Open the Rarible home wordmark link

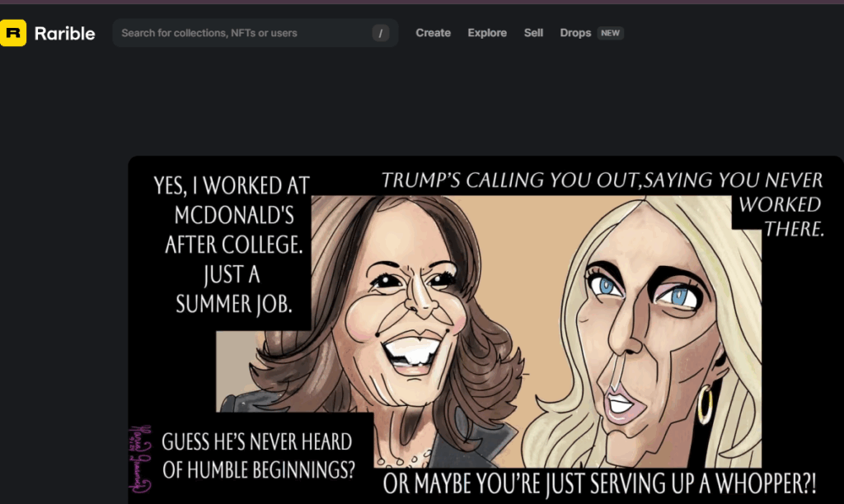click(64, 33)
